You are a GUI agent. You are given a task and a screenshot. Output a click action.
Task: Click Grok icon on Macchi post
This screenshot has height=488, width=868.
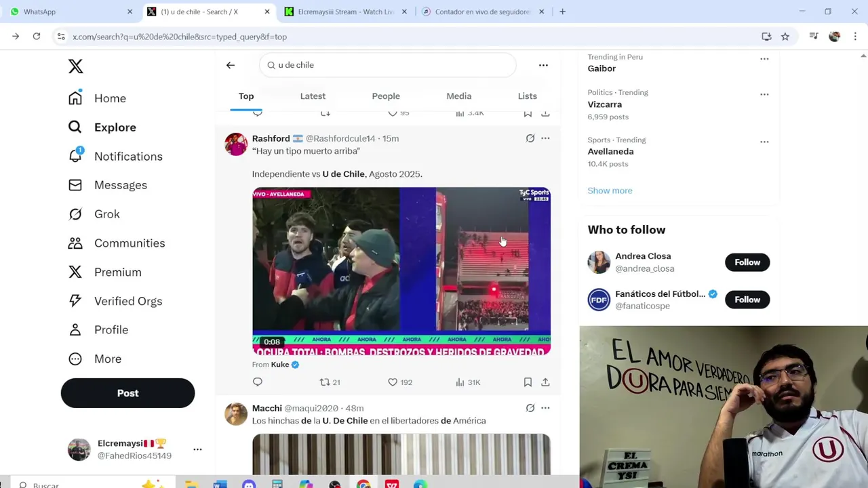(x=530, y=408)
